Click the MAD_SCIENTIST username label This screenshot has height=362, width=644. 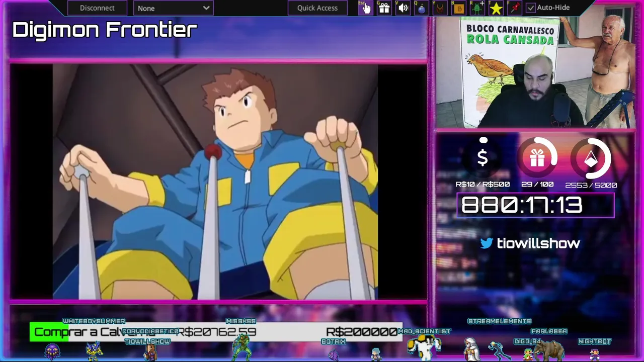click(x=424, y=331)
